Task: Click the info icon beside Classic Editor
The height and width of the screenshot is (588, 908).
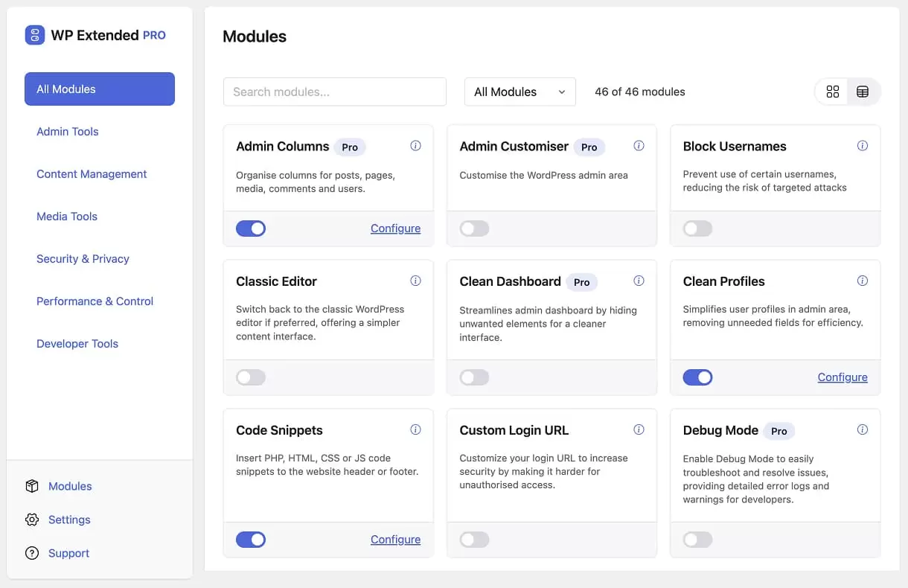Action: point(416,281)
